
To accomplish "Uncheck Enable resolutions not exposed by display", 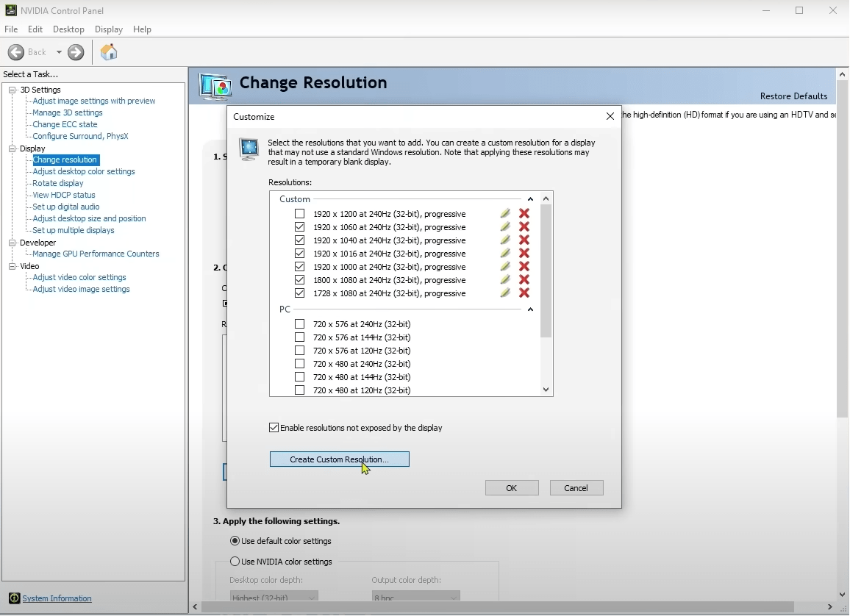I will 274,428.
